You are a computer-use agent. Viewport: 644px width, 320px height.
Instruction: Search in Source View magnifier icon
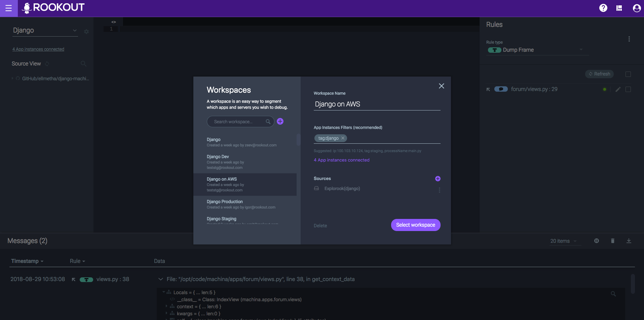(x=83, y=64)
